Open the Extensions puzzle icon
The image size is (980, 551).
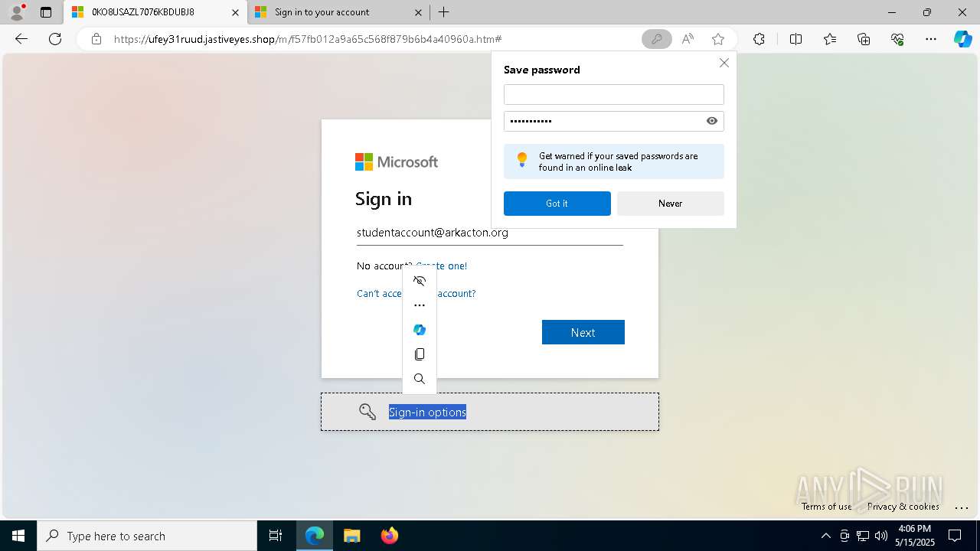tap(759, 39)
